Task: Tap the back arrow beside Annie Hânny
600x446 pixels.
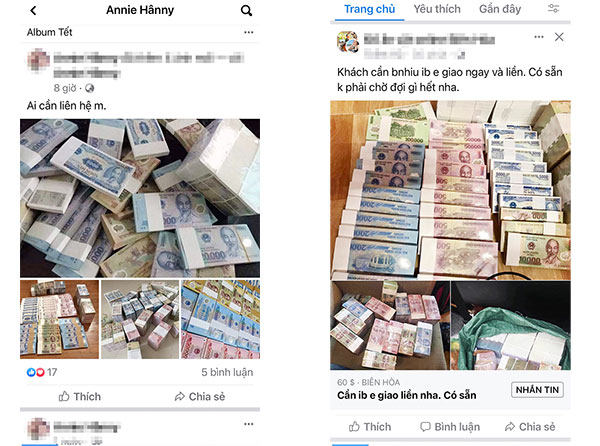Action: 33,10
